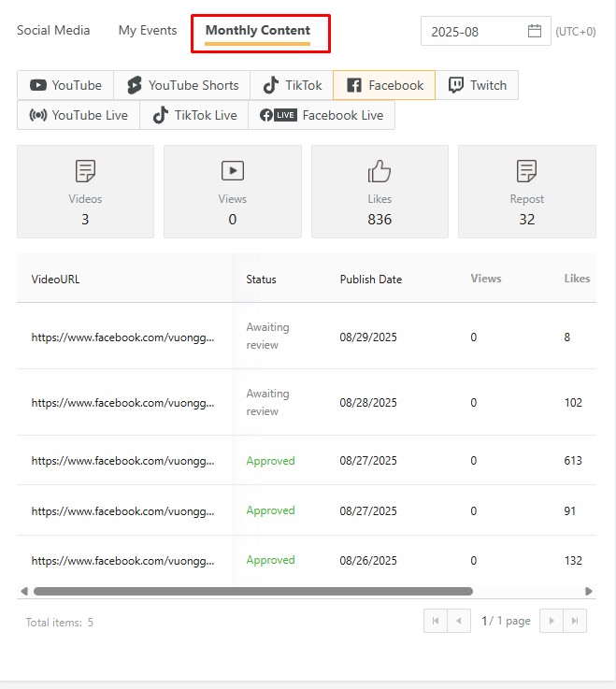Open the Facebook Live tab

(322, 115)
